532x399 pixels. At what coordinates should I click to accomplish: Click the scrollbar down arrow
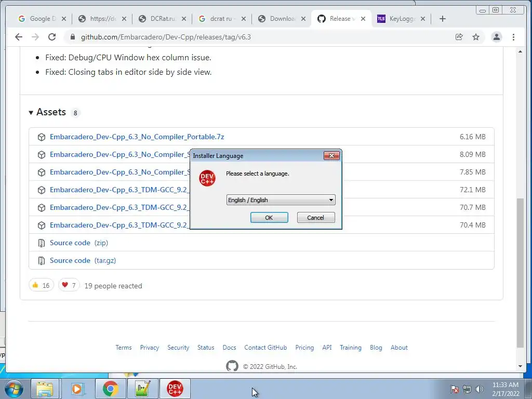pyautogui.click(x=520, y=366)
